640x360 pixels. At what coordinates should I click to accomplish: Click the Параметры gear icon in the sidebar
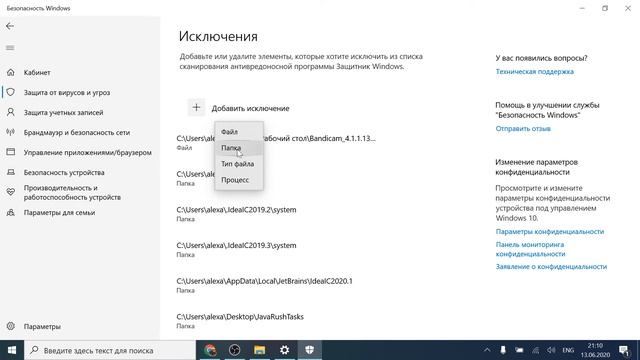tap(11, 326)
